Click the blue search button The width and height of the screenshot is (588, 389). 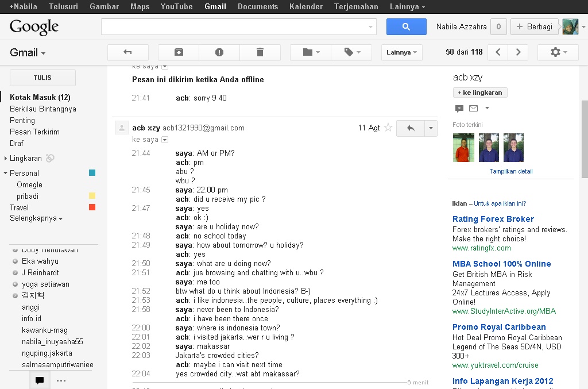pyautogui.click(x=406, y=26)
